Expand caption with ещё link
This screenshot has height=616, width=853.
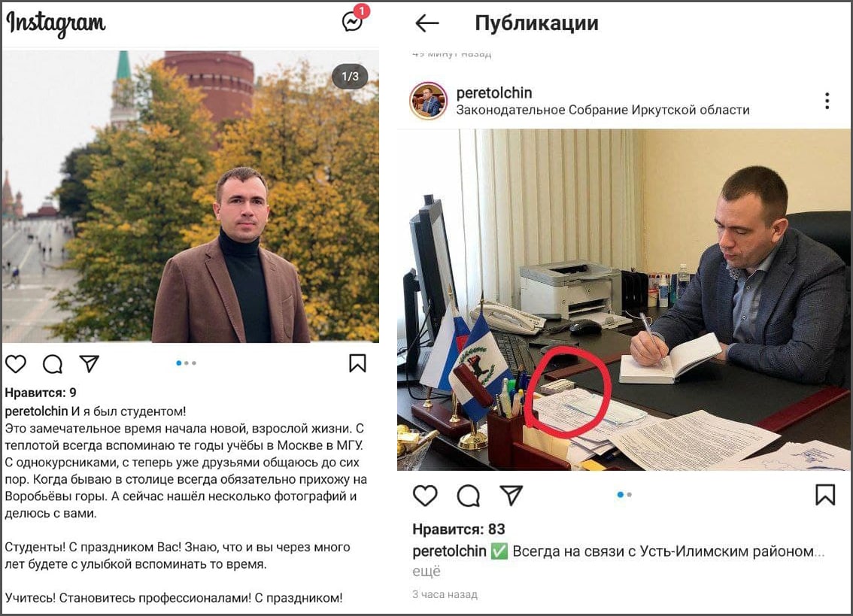click(426, 572)
